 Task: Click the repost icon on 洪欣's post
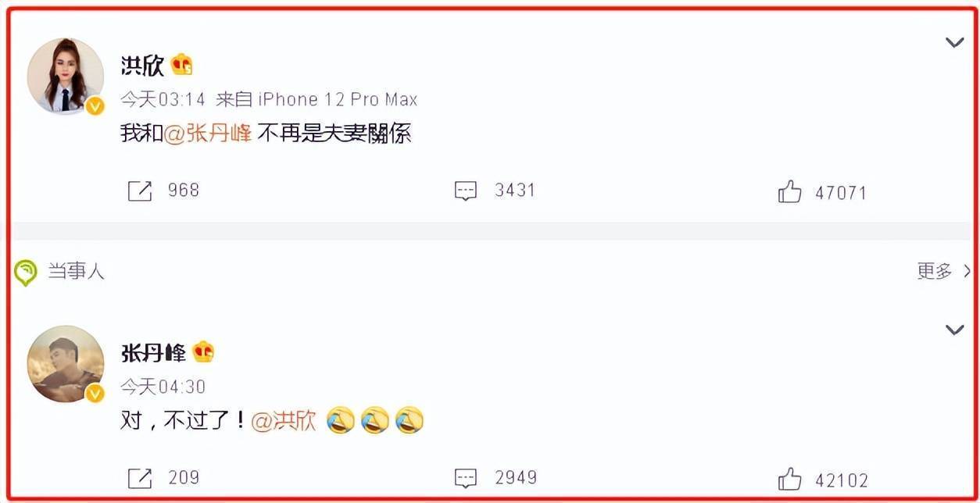(139, 191)
